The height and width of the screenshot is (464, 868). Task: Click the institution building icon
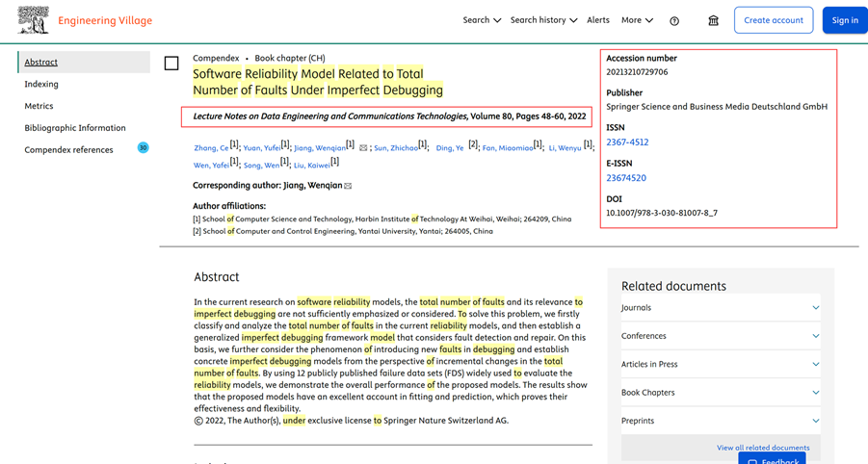coord(713,20)
